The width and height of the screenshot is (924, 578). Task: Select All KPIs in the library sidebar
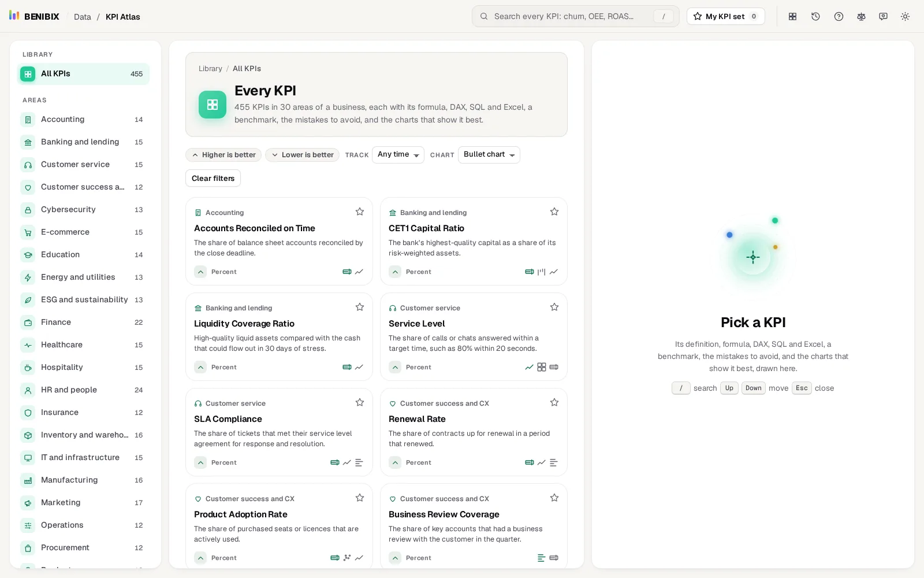(83, 74)
